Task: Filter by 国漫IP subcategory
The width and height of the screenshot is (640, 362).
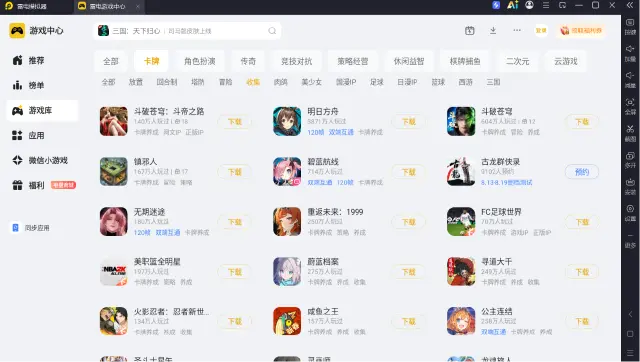Action: click(x=346, y=82)
